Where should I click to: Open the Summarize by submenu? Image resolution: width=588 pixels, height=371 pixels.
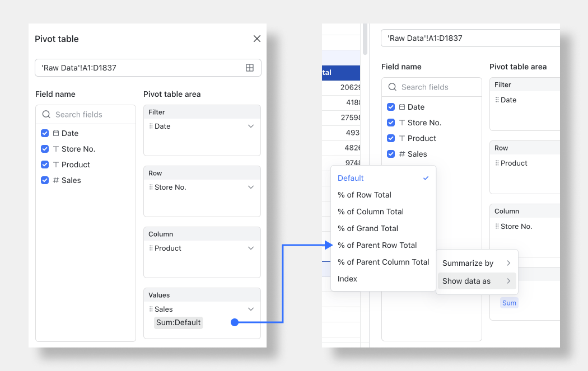pyautogui.click(x=477, y=263)
